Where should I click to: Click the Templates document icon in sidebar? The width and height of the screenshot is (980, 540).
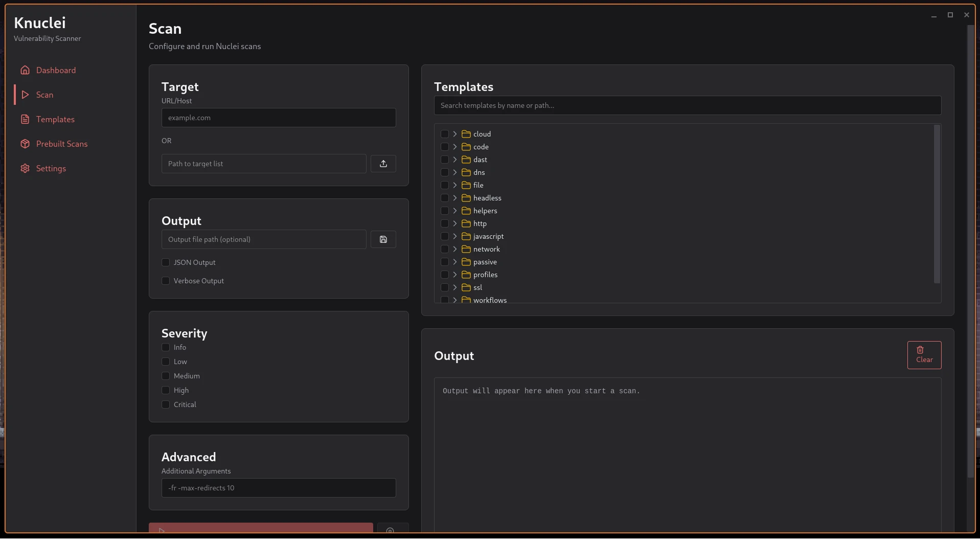tap(25, 119)
